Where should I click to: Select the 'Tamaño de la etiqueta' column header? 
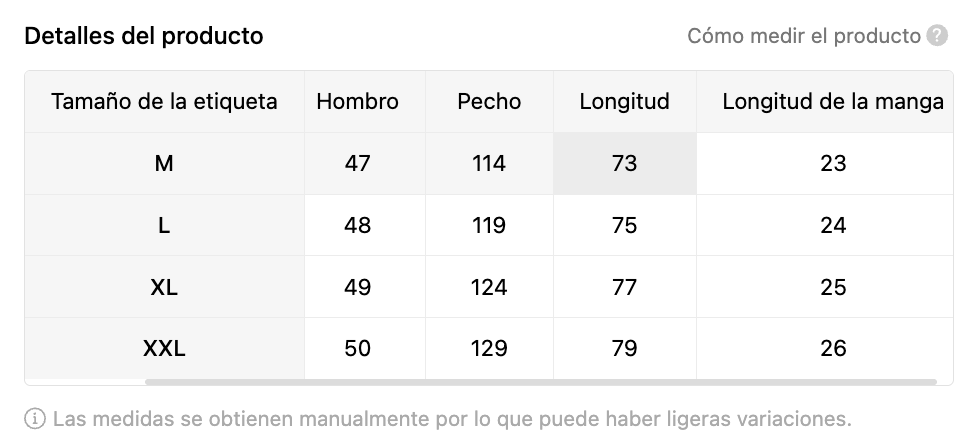pyautogui.click(x=164, y=101)
